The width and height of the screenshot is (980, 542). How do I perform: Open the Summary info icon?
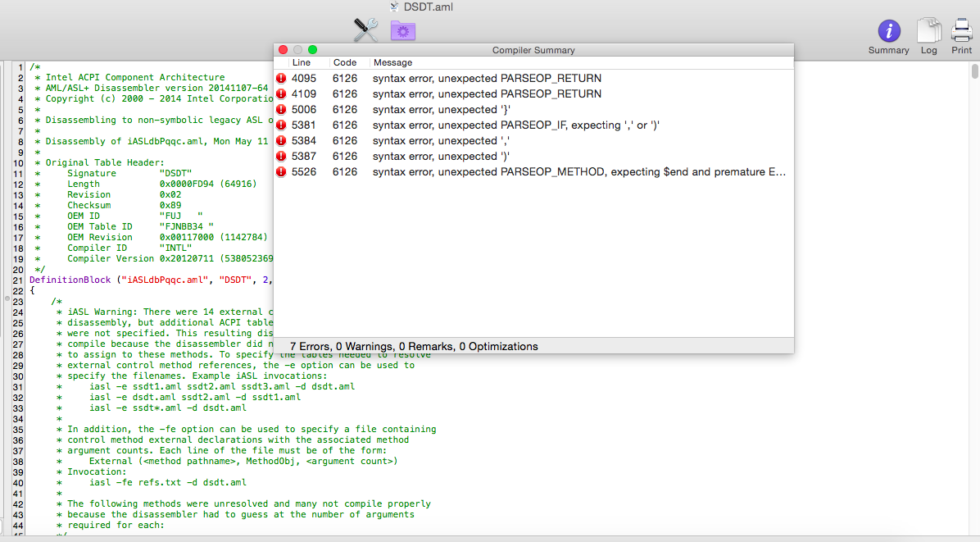tap(888, 31)
